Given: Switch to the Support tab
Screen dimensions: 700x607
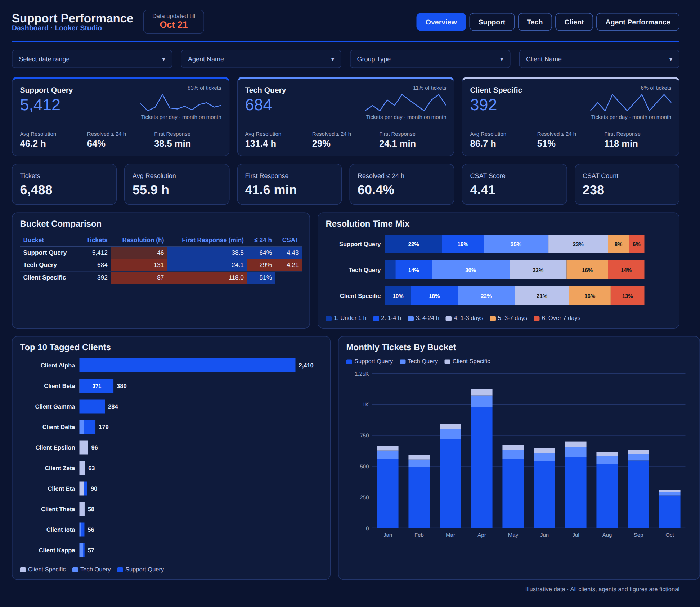Looking at the screenshot, I should [492, 22].
